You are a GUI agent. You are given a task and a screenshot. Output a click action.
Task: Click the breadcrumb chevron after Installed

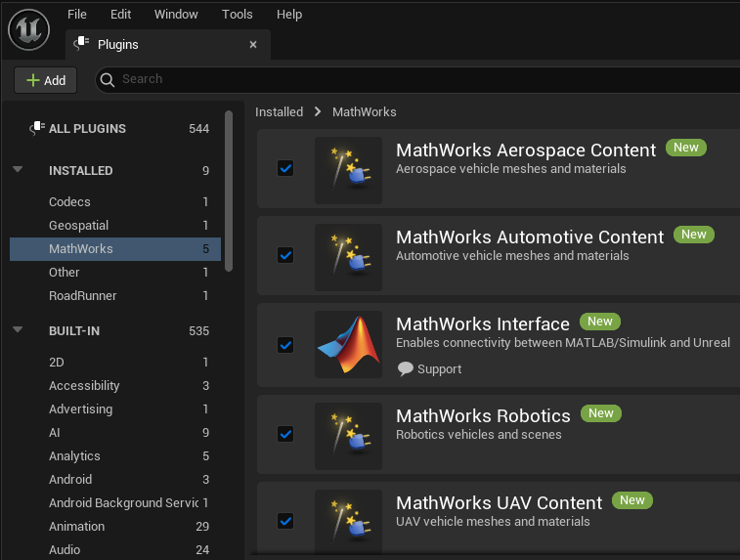(318, 112)
